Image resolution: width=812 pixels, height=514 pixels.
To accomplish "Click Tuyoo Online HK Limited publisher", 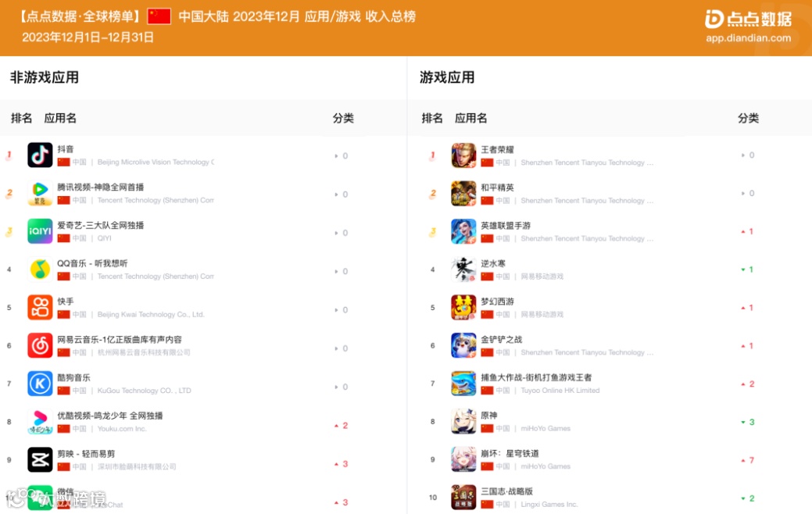I will (560, 391).
